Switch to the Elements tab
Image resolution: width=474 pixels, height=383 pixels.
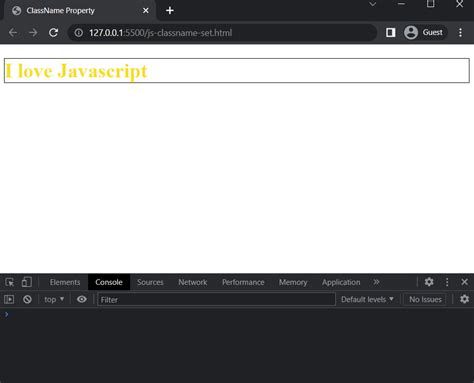tap(65, 282)
